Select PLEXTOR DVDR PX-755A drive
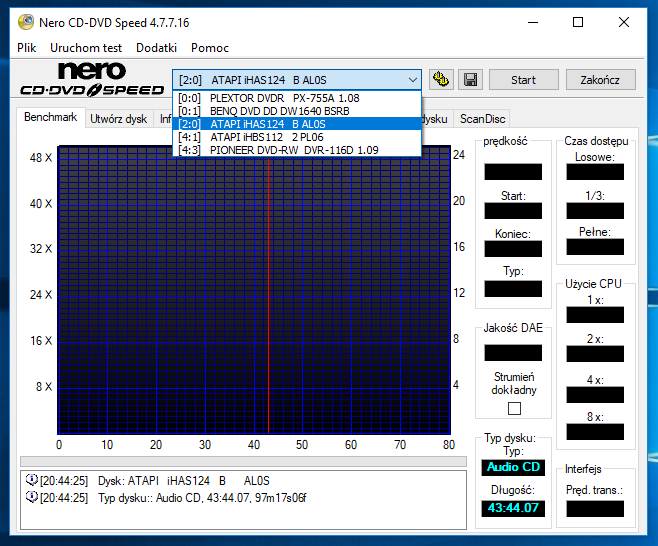 point(297,98)
